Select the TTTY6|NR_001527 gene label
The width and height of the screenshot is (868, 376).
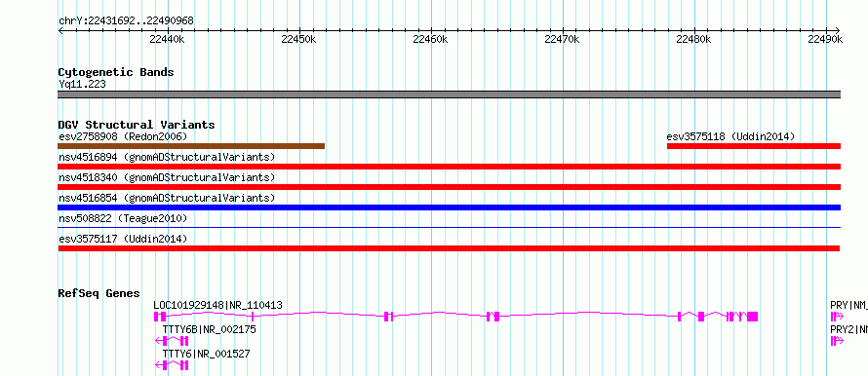[x=206, y=354]
